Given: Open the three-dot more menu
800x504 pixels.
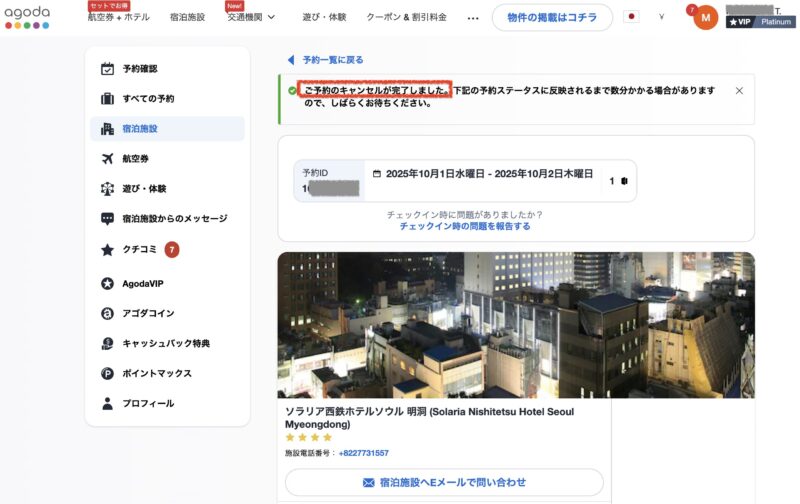Looking at the screenshot, I should 473,18.
